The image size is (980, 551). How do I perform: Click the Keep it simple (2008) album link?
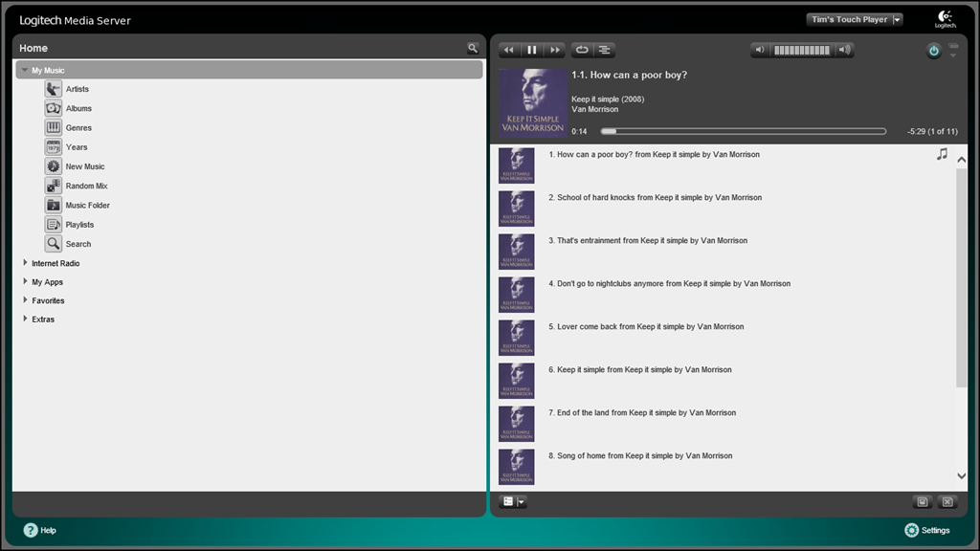(608, 99)
